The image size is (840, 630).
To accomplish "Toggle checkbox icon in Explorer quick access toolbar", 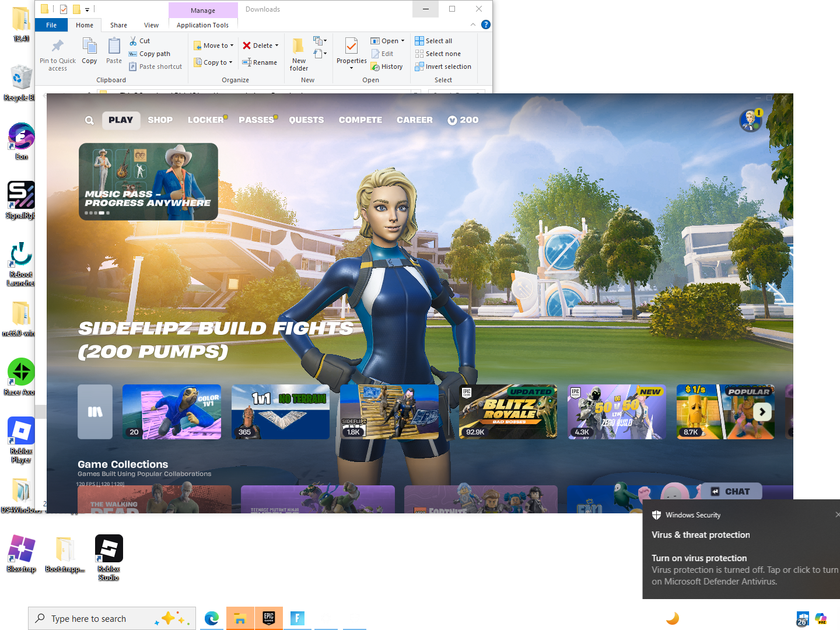I will point(64,9).
